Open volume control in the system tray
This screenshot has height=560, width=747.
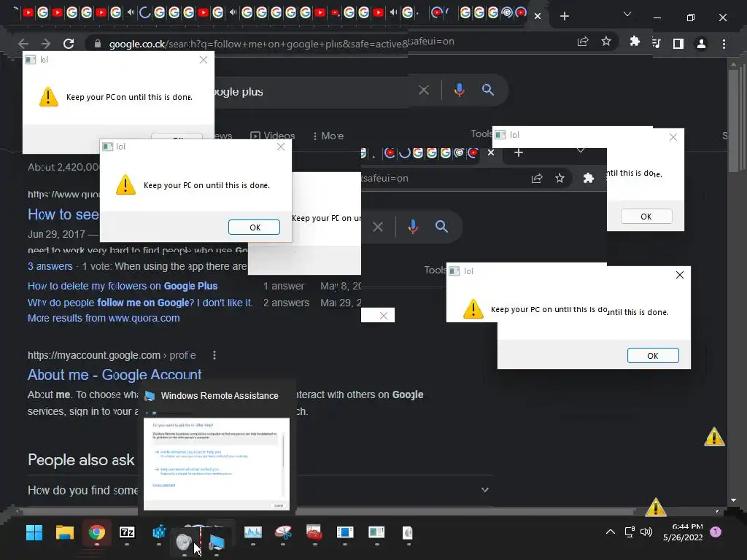click(646, 532)
